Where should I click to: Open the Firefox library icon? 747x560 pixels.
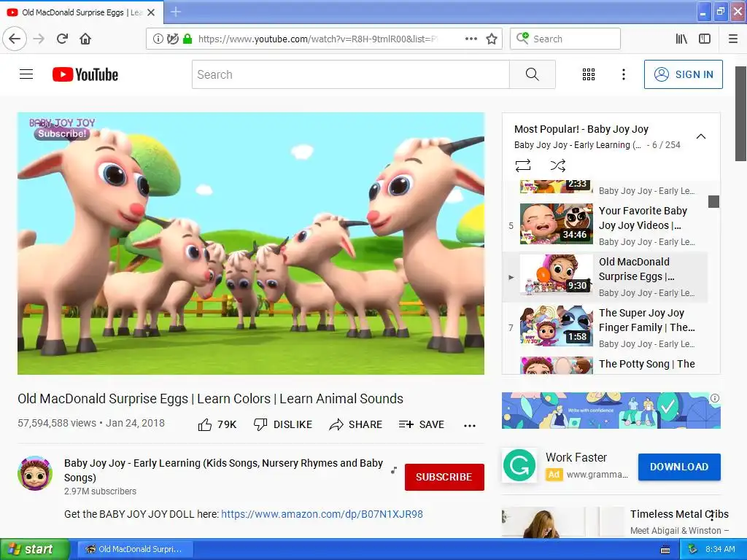click(x=681, y=39)
